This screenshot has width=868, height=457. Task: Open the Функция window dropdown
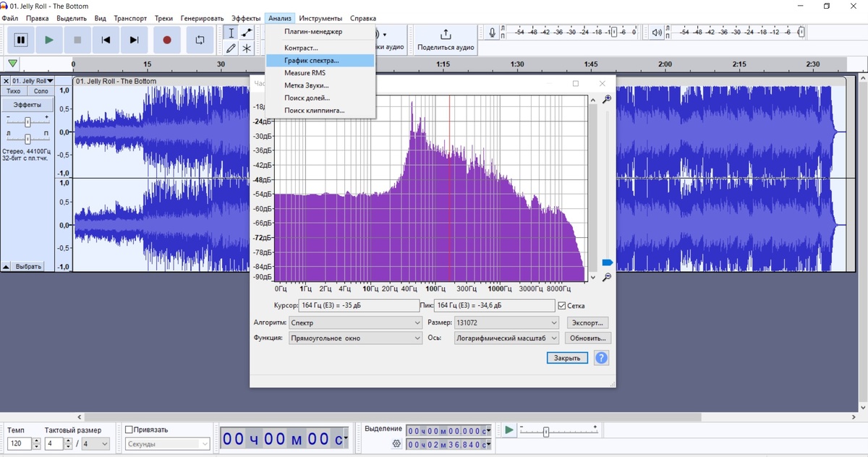[355, 338]
